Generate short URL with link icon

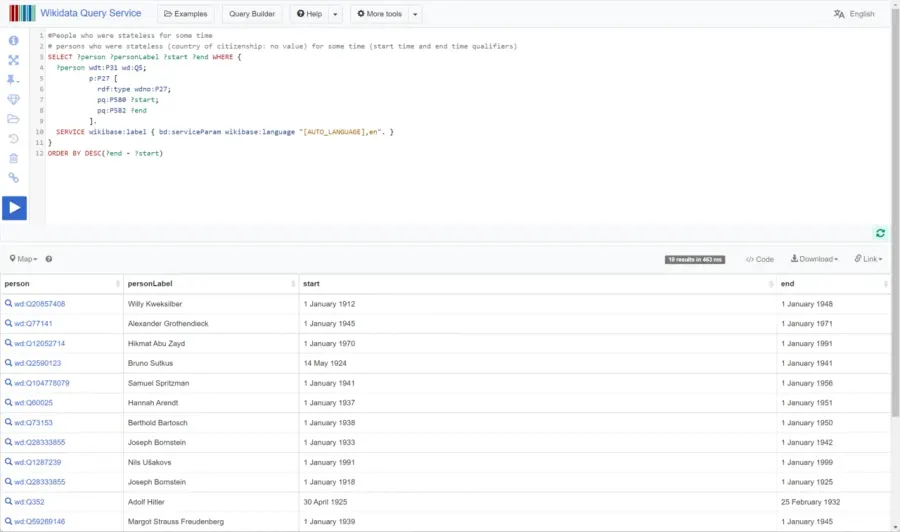pyautogui.click(x=13, y=177)
